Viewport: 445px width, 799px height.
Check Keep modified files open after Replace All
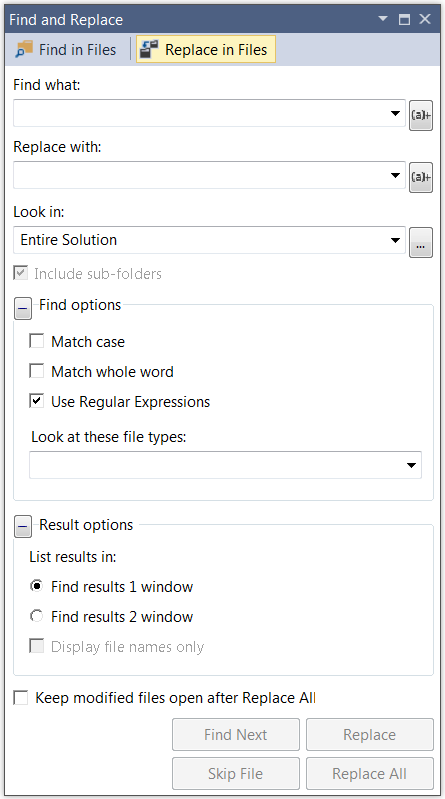(21, 697)
